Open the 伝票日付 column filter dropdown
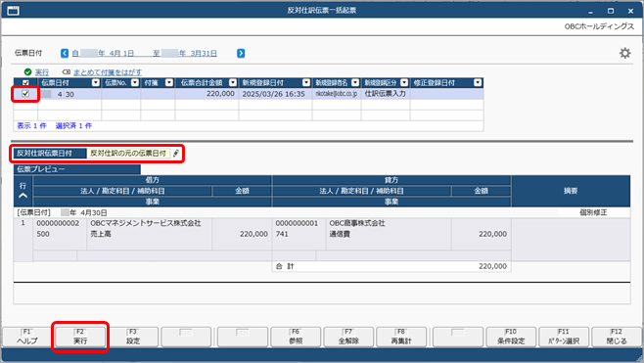The width and height of the screenshot is (644, 363). (x=96, y=82)
